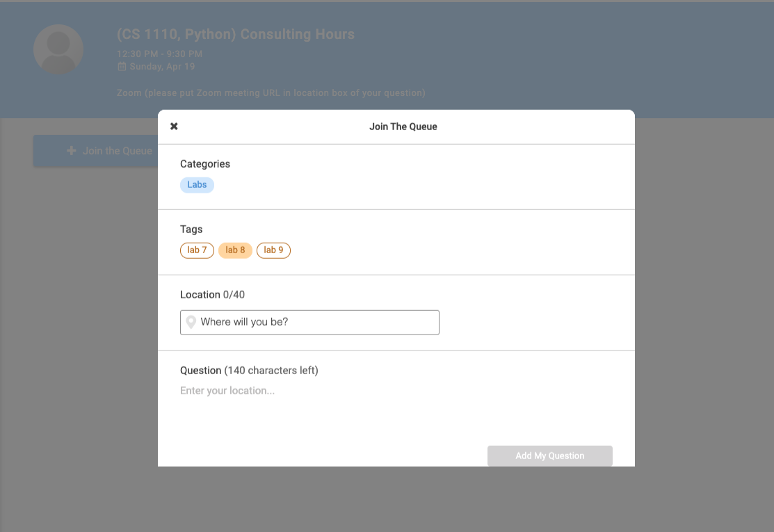Close the Join The Queue dialog
This screenshot has width=774, height=532.
coord(174,126)
